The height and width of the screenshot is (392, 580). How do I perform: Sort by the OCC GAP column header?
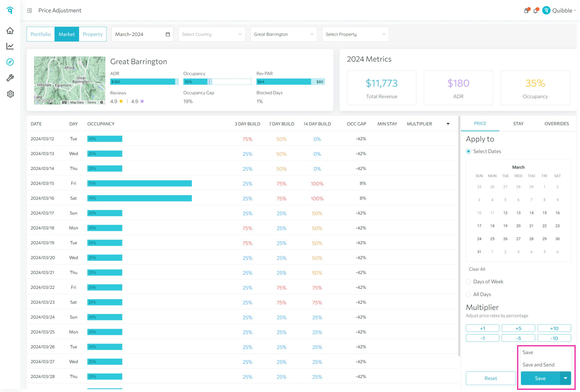(x=356, y=124)
